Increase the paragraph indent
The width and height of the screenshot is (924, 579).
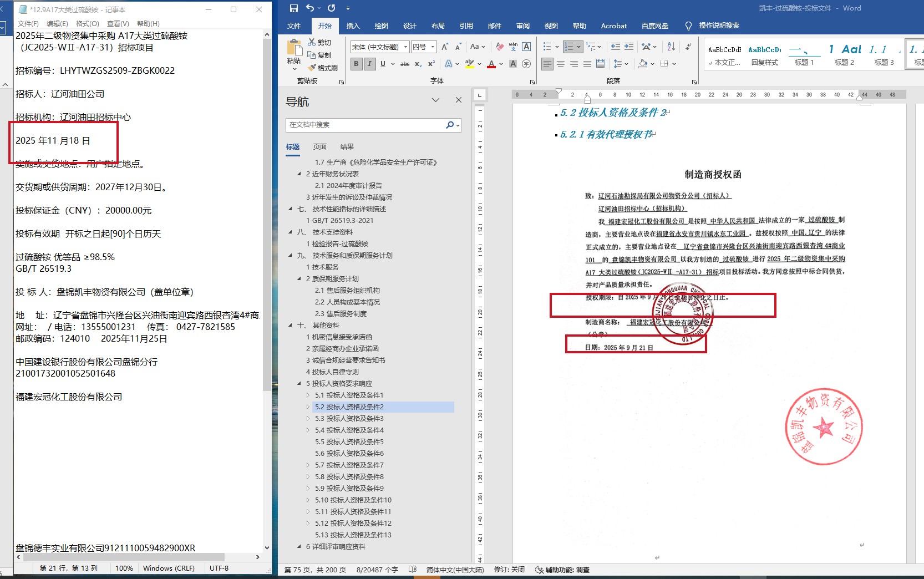click(x=629, y=47)
